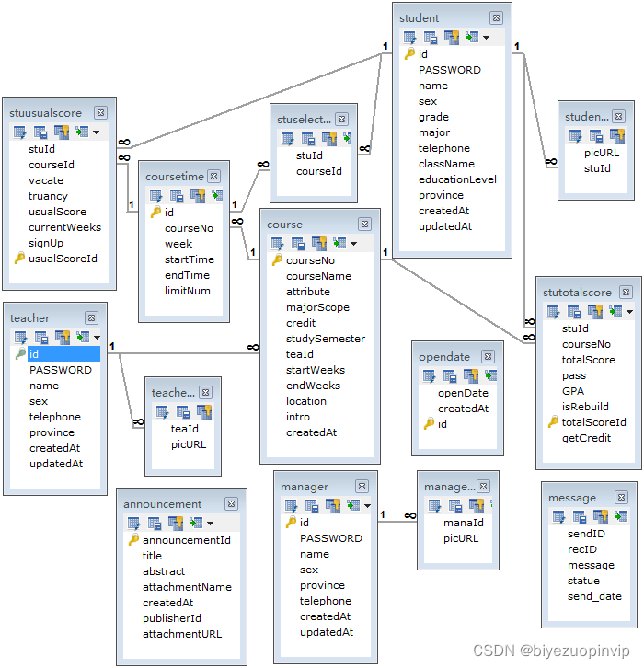Click foreign key icon in course table

tap(319, 243)
